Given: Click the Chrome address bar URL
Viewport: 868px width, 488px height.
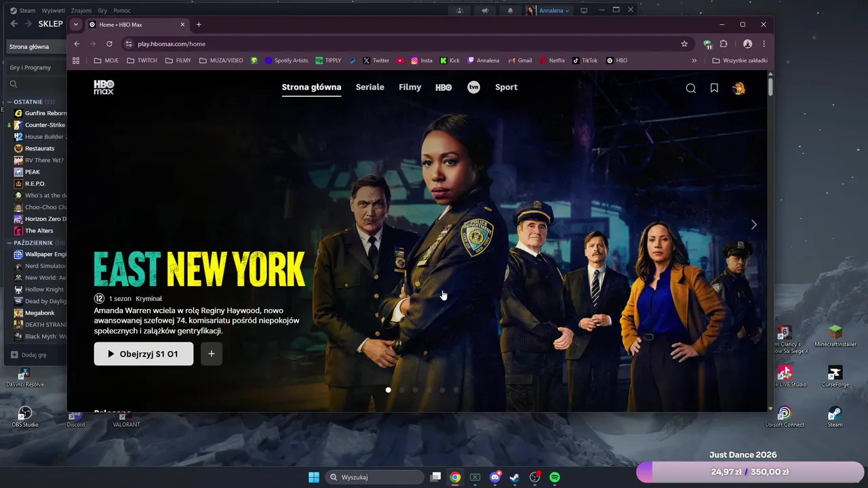Looking at the screenshot, I should (172, 44).
